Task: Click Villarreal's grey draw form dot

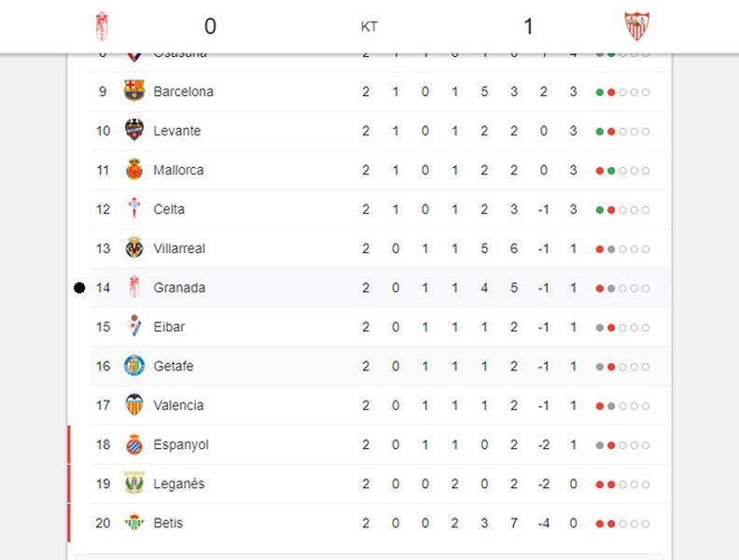Action: (611, 249)
